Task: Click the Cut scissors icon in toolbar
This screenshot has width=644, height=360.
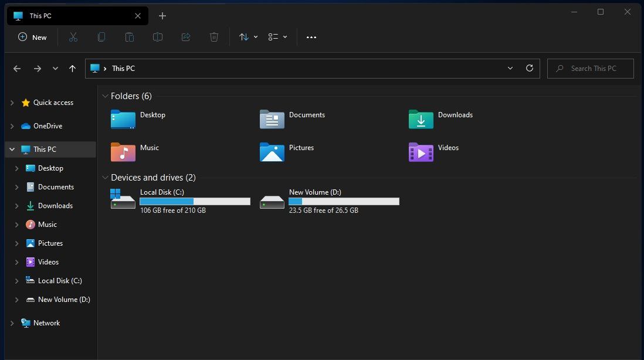Action: [x=73, y=37]
